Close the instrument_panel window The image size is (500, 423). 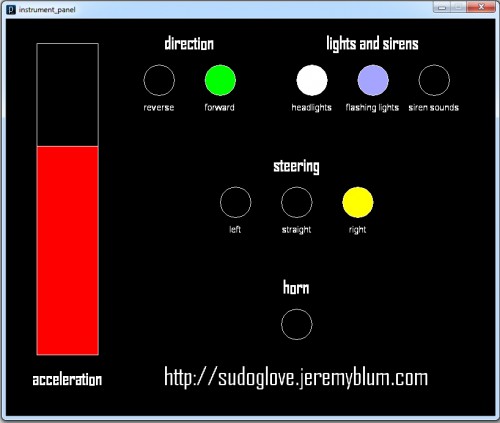(481, 7)
